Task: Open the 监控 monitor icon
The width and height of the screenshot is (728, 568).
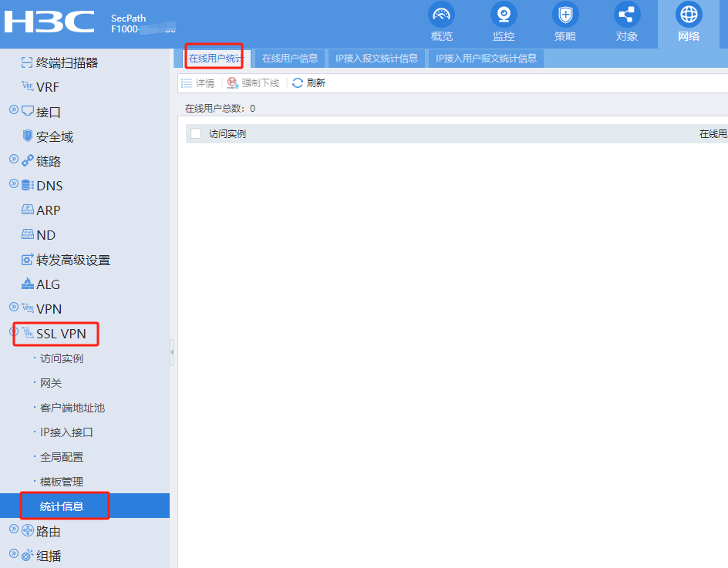Action: [x=504, y=15]
